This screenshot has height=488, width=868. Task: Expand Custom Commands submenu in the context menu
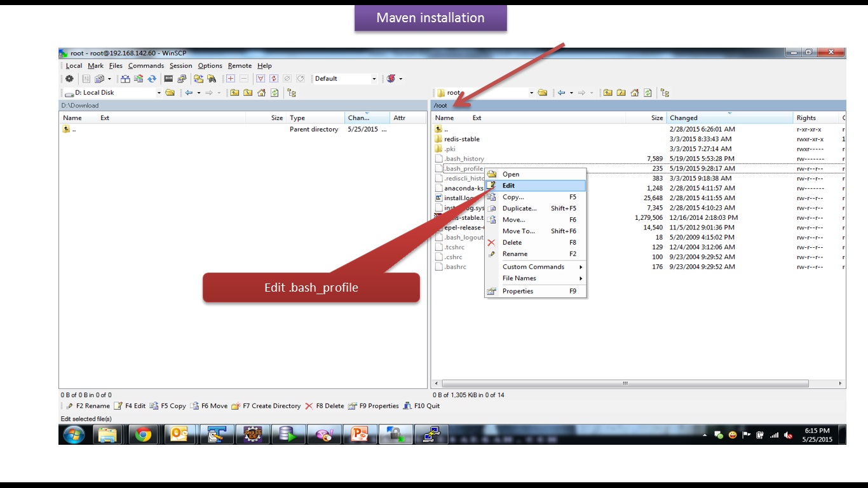[535, 267]
